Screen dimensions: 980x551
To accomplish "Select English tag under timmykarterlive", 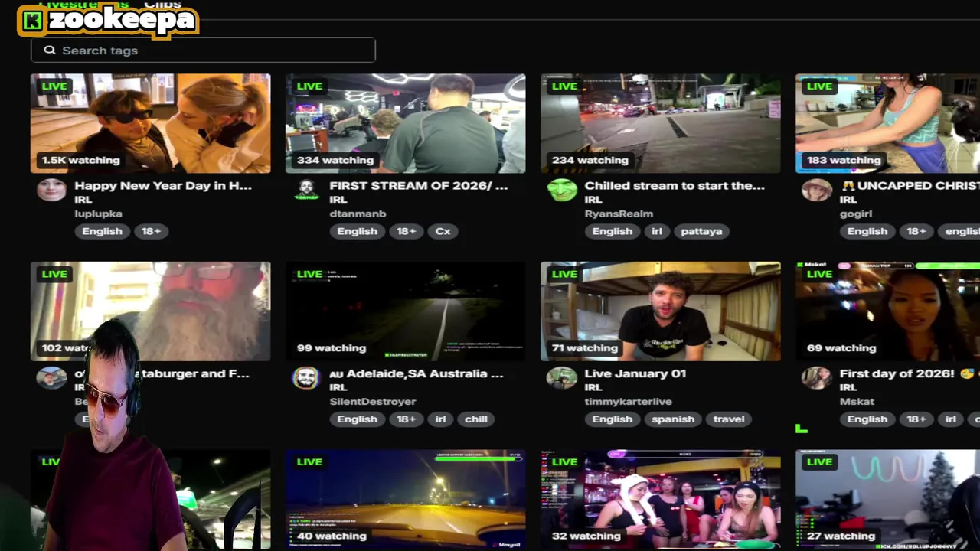I will (x=612, y=419).
